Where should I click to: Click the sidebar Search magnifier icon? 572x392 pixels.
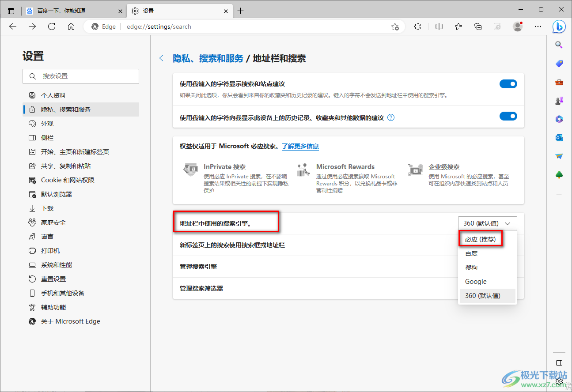559,45
